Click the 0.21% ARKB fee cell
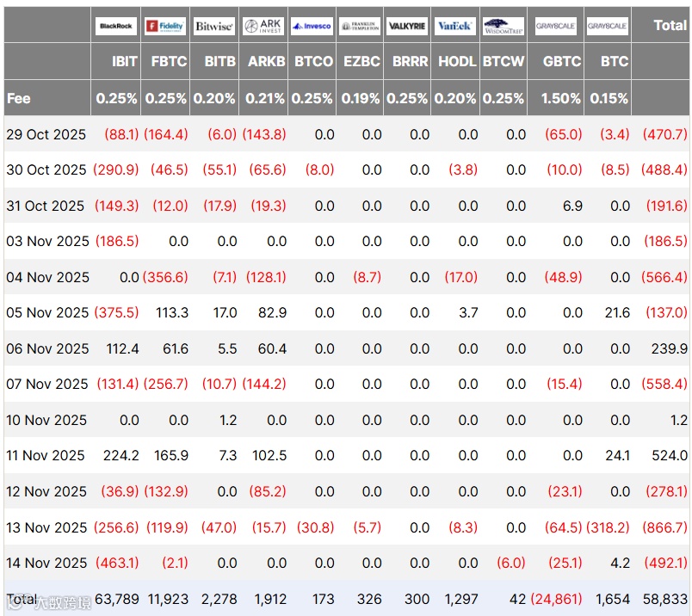 click(x=265, y=98)
